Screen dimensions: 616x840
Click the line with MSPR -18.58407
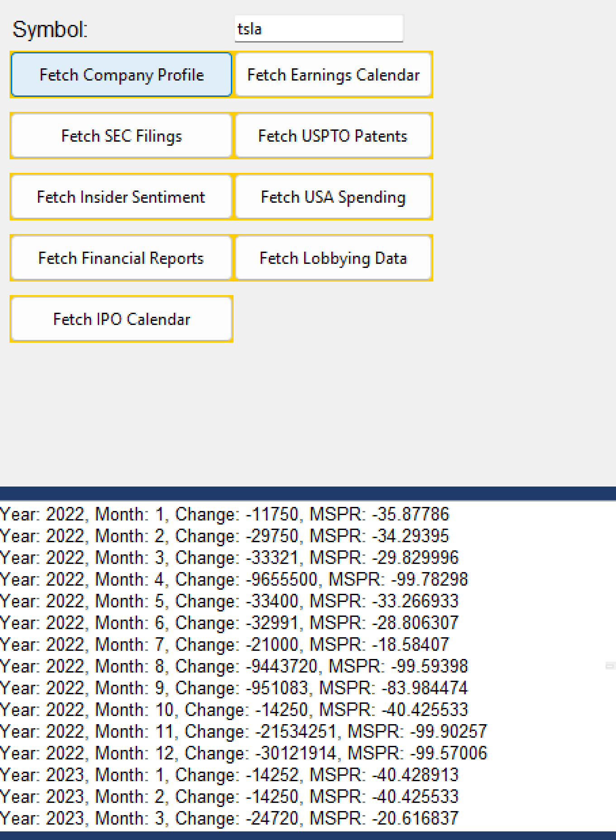(x=224, y=644)
